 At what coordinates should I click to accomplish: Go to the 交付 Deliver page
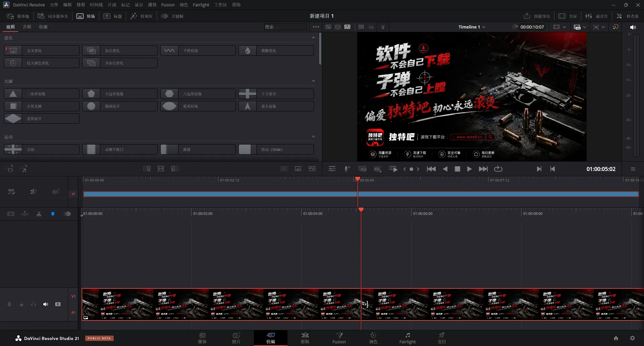pos(442,338)
